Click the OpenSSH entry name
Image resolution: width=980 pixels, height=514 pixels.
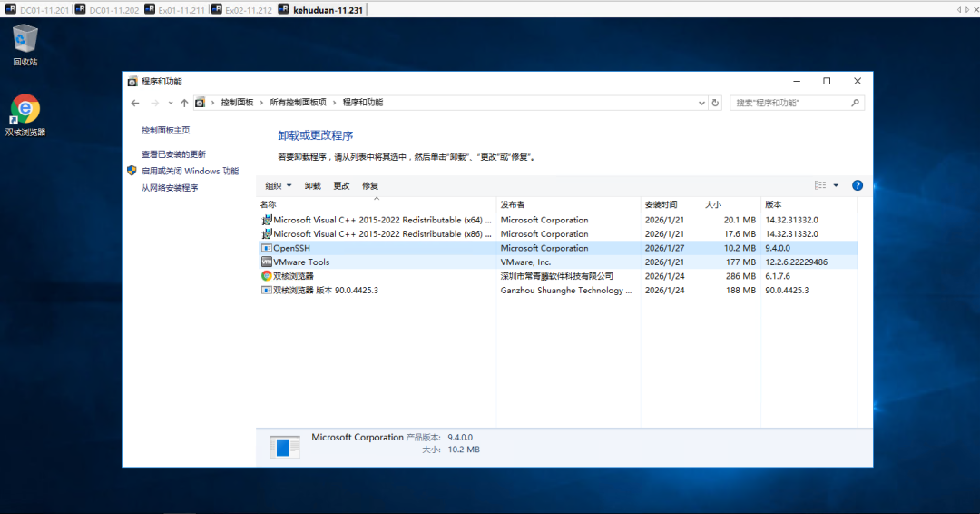[x=291, y=248]
